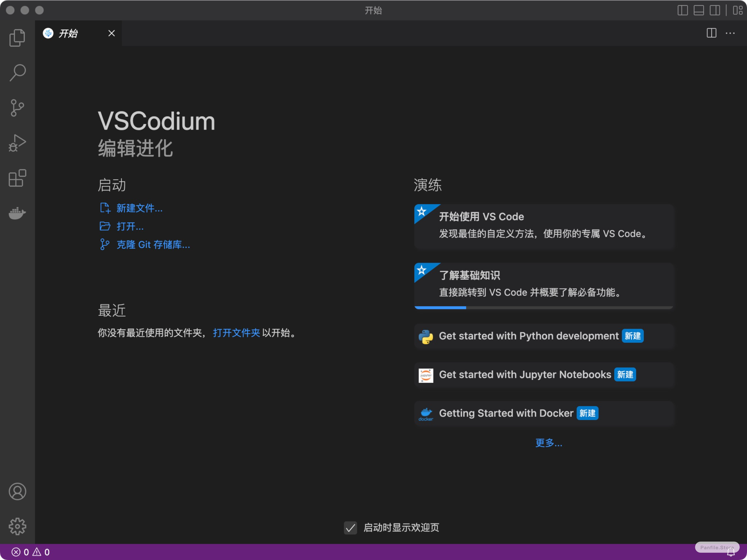
Task: Open the Search view in activity bar
Action: [17, 73]
